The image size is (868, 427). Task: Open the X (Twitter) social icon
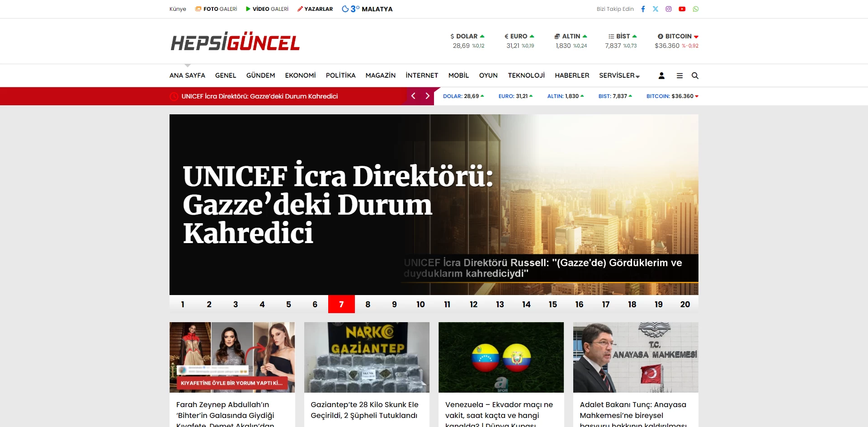[x=656, y=9]
